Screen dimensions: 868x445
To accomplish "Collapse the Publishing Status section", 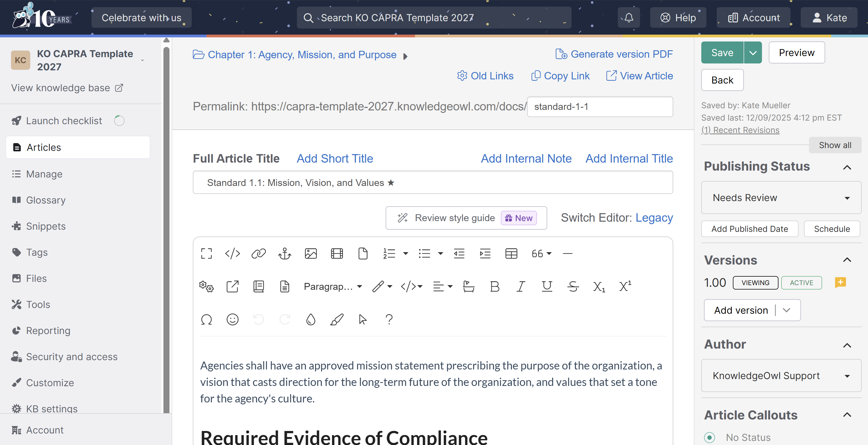I will (847, 167).
